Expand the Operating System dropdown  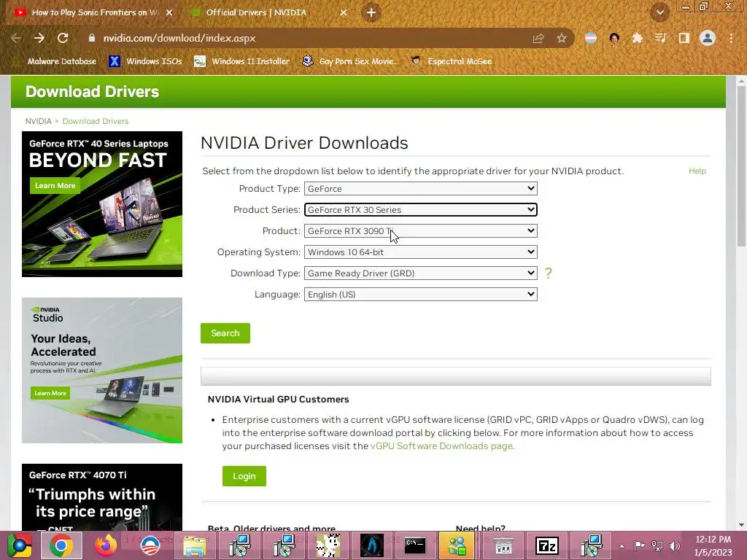[x=421, y=252]
